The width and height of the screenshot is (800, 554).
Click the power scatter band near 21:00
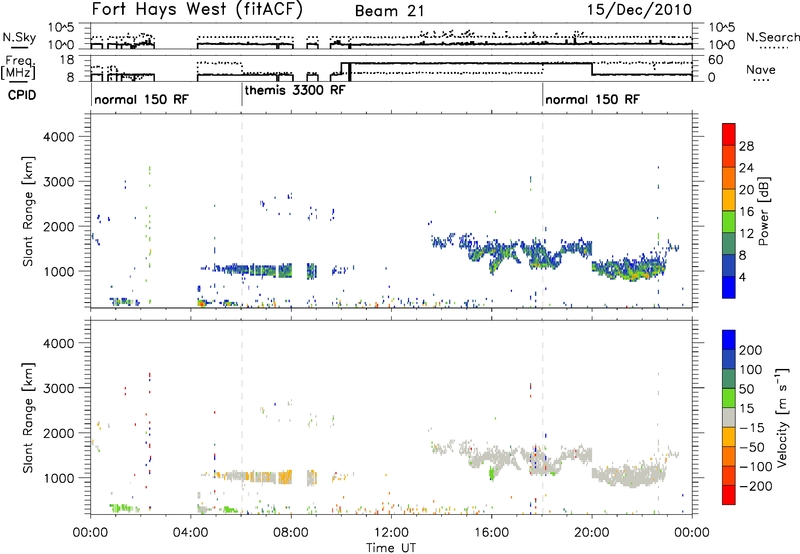click(x=629, y=267)
